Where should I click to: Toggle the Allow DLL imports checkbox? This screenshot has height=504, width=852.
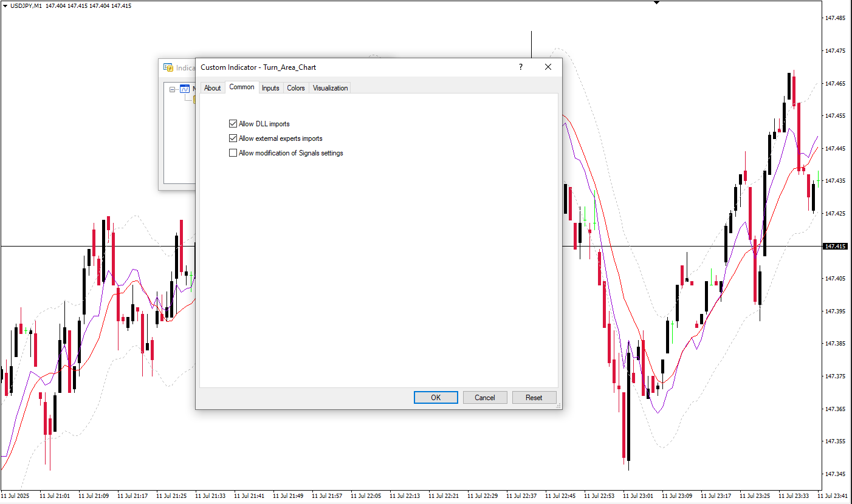click(233, 124)
